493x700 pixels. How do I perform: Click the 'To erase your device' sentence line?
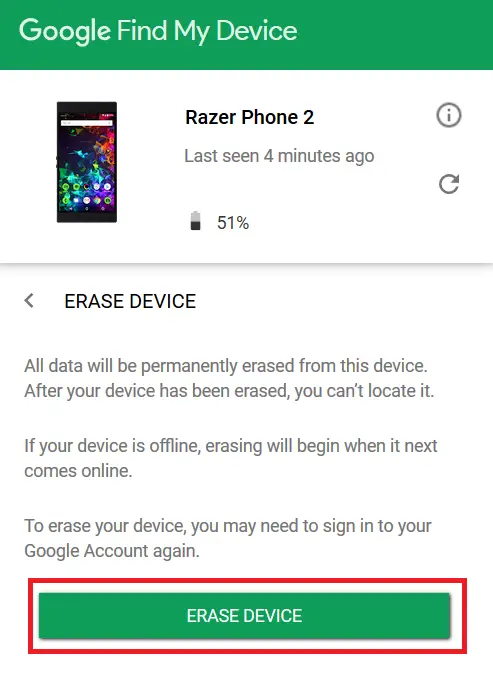coord(228,526)
